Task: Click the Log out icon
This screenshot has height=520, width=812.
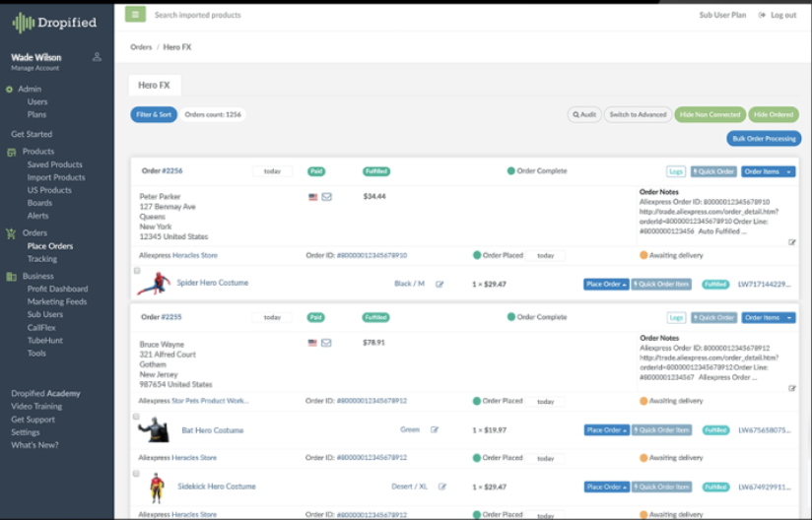Action: 762,15
